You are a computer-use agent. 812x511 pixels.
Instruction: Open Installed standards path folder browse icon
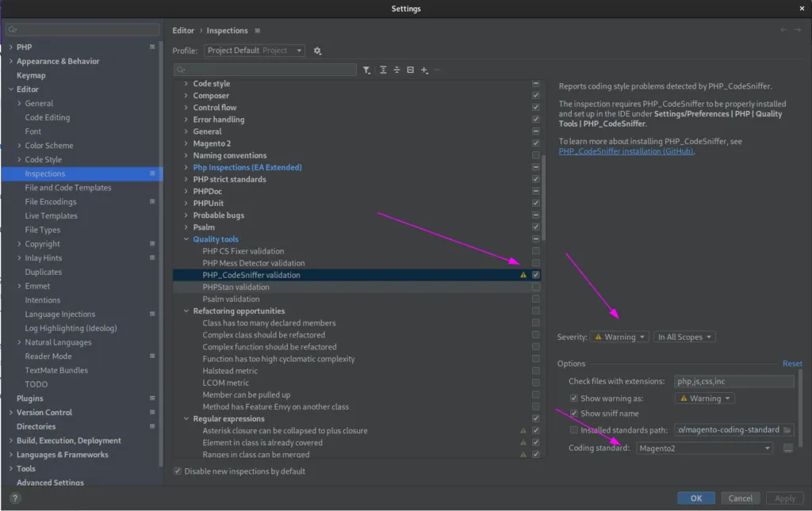[787, 429]
